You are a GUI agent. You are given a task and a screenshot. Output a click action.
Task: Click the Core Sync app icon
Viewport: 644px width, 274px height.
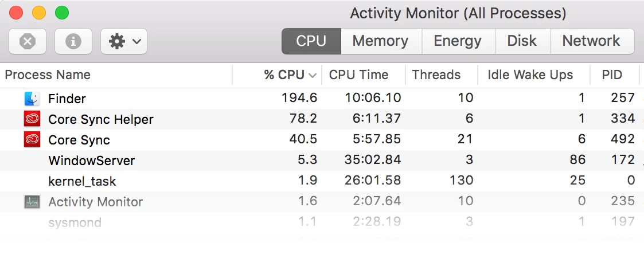click(x=32, y=140)
